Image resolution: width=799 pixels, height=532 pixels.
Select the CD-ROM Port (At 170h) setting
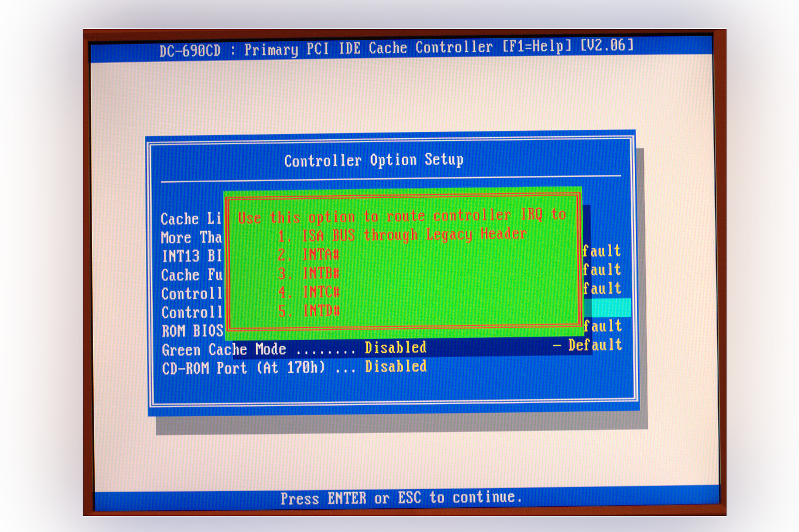pyautogui.click(x=243, y=368)
